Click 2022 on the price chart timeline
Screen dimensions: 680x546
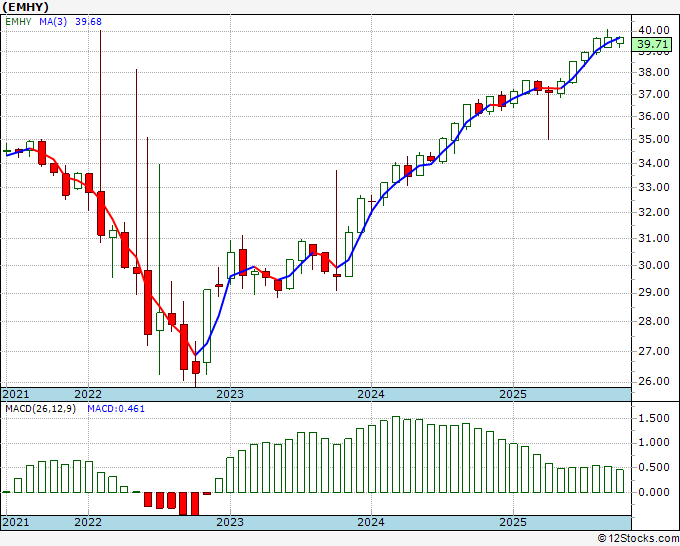click(x=88, y=394)
